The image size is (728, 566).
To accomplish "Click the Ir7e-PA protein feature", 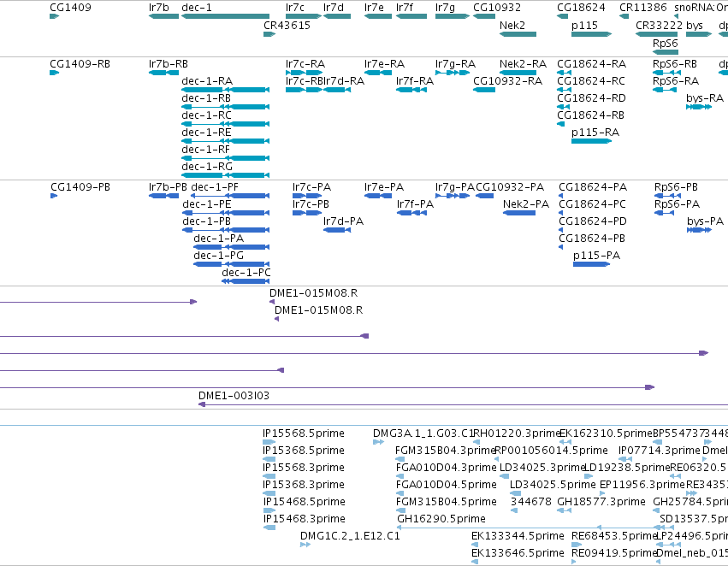I will coord(378,196).
